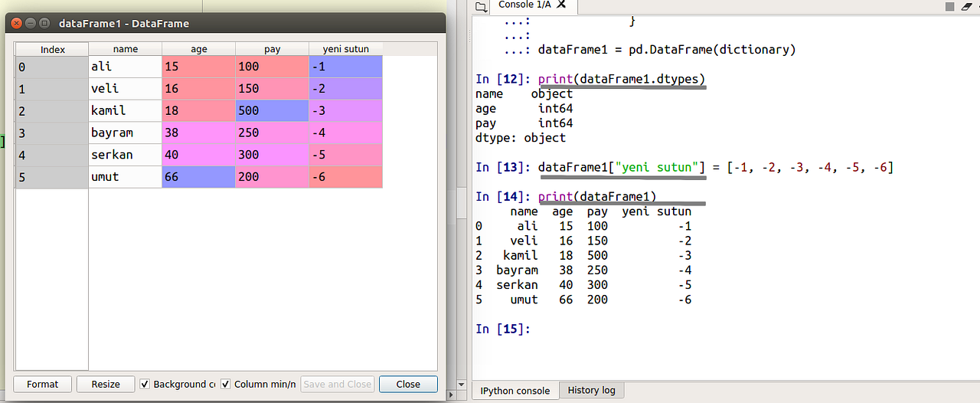Stop the current command with the square icon

point(949,6)
